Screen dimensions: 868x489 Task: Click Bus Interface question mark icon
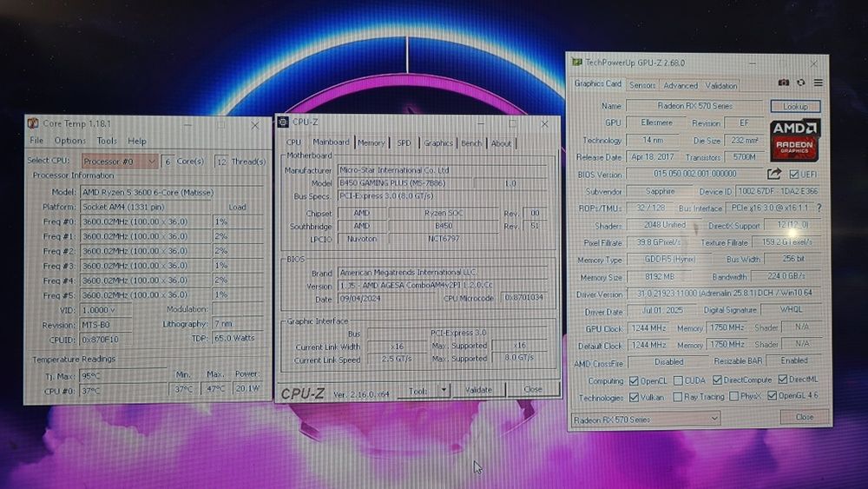point(819,208)
